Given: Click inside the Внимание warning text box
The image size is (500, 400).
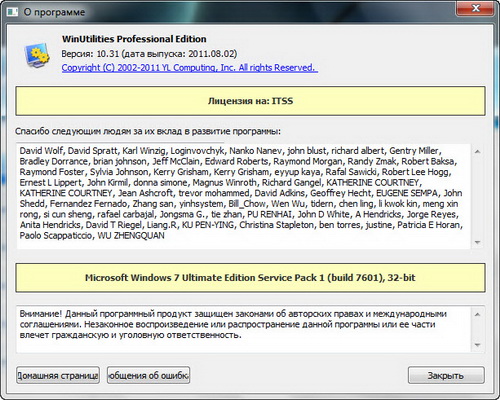Looking at the screenshot, I should click(x=243, y=329).
